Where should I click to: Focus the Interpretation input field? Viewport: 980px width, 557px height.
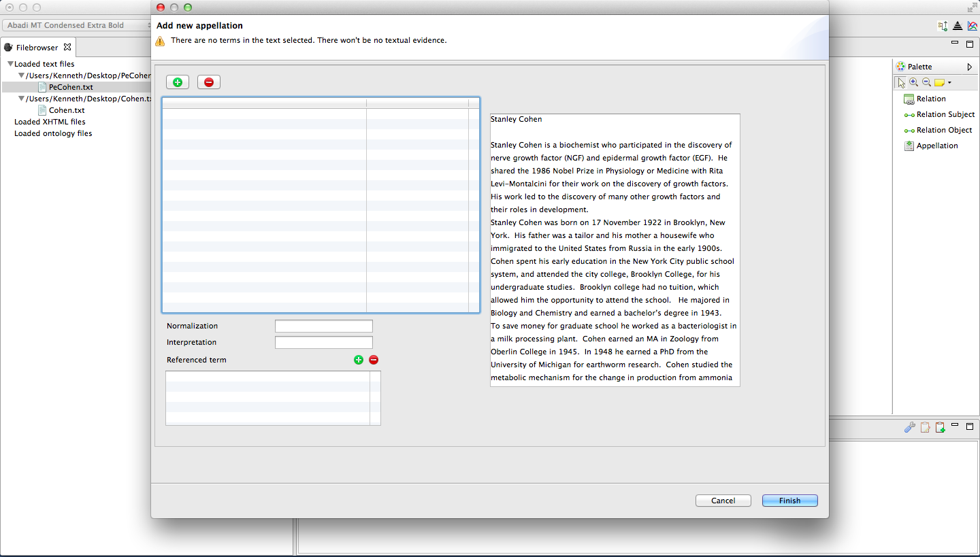click(324, 342)
